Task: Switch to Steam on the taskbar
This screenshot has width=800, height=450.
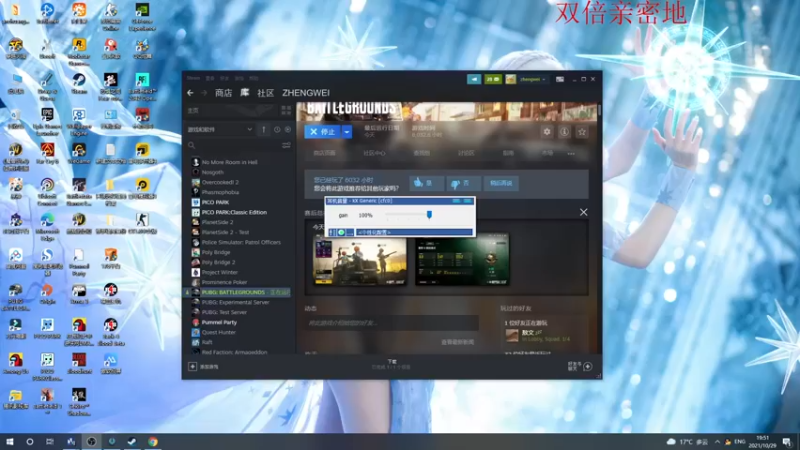Action: coord(132,441)
